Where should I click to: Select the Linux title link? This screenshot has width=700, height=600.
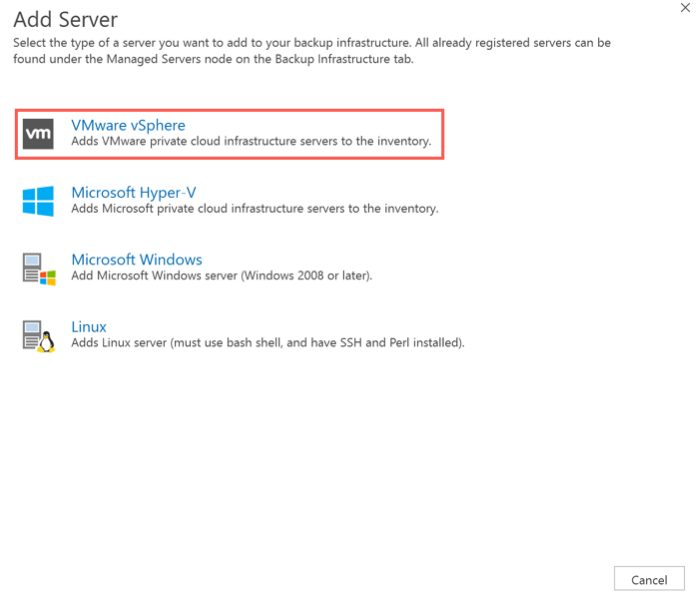pos(89,326)
